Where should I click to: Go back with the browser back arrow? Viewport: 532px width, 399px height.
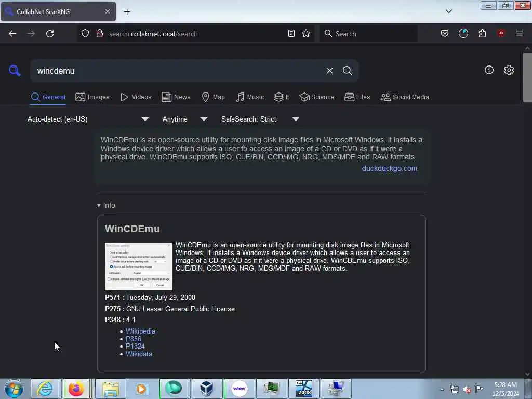pos(12,34)
